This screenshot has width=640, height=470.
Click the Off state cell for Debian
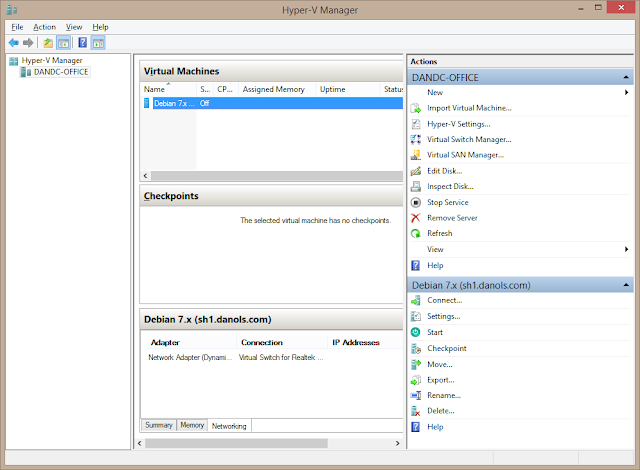point(204,104)
